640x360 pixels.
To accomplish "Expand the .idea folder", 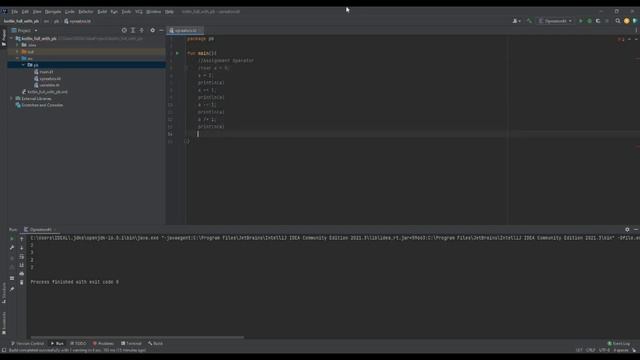I will [x=18, y=45].
